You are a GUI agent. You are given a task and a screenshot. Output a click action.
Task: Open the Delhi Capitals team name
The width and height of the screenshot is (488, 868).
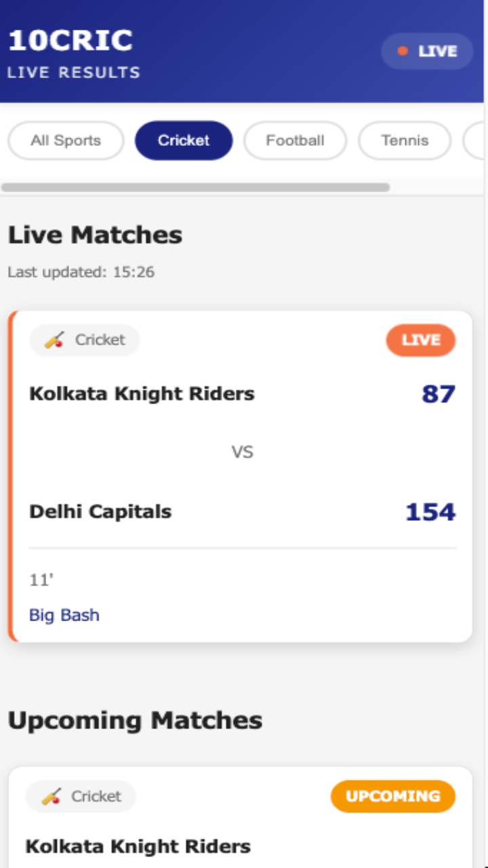tap(100, 511)
